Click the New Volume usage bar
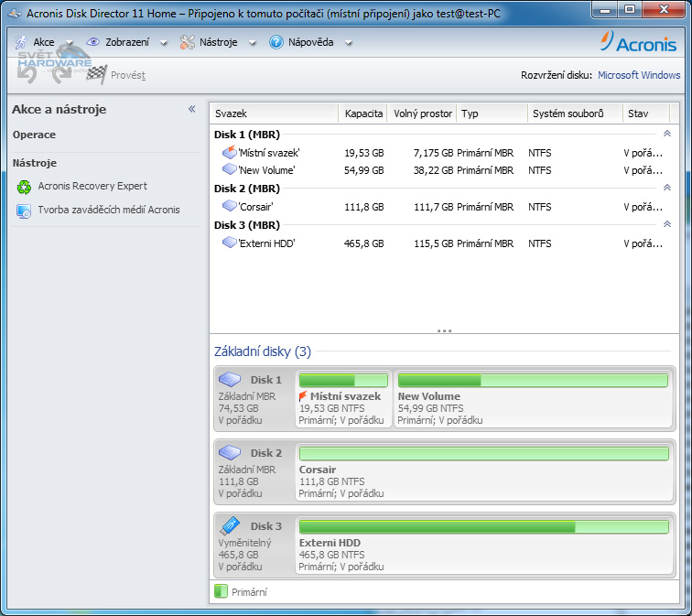Viewport: 692px width, 616px height. pos(533,381)
